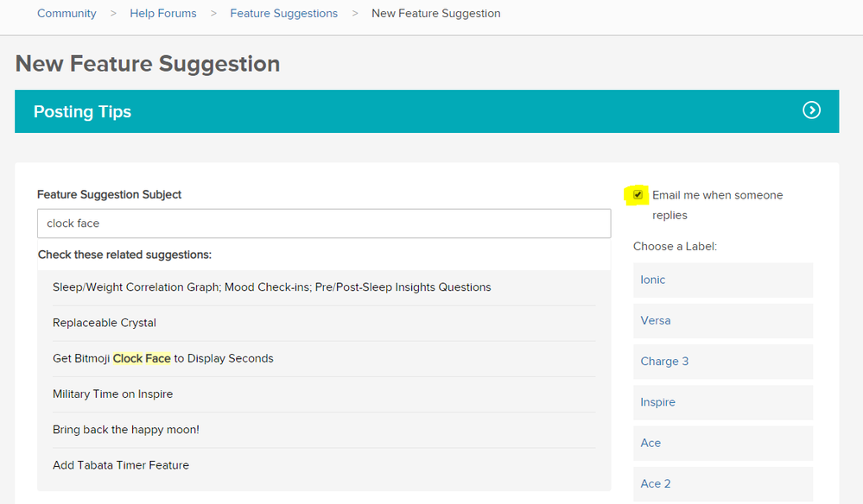Open the Community breadcrumb link

tap(67, 14)
